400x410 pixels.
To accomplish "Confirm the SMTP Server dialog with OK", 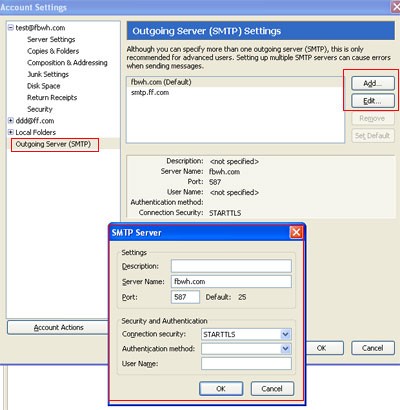I will (221, 389).
